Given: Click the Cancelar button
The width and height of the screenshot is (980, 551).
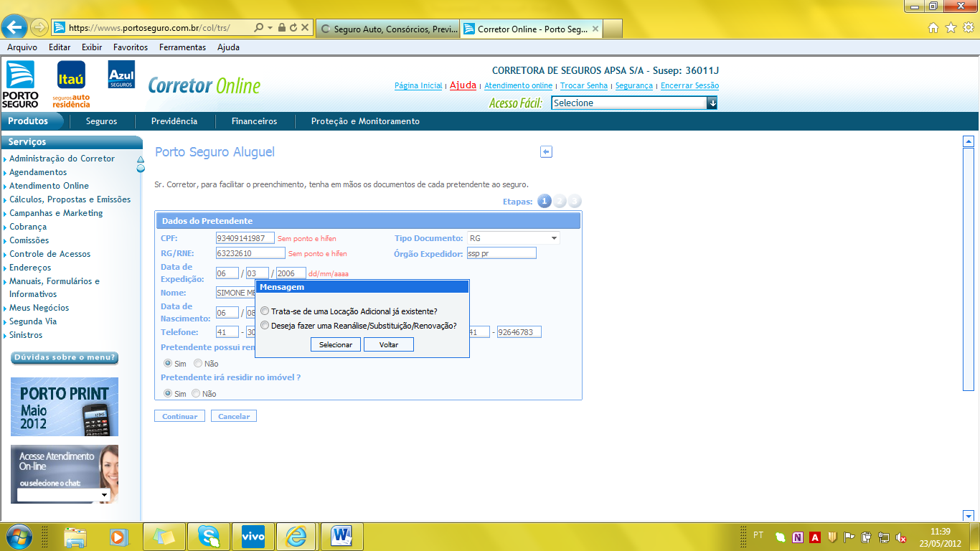Looking at the screenshot, I should [x=234, y=416].
